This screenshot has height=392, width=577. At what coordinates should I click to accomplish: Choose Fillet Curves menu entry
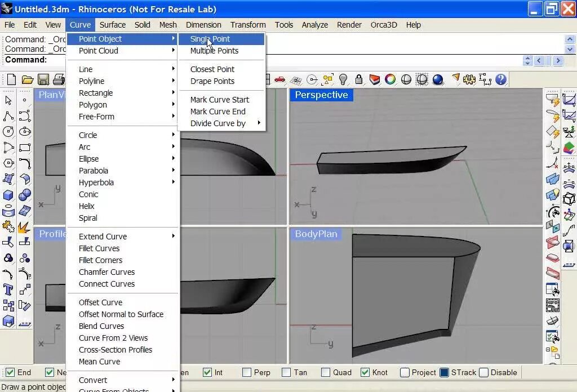click(123, 248)
